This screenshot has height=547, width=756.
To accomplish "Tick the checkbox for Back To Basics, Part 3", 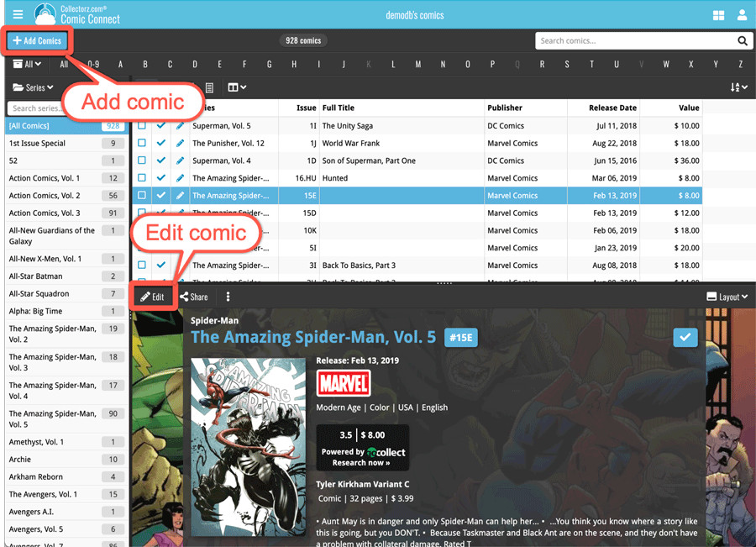I will tap(142, 265).
